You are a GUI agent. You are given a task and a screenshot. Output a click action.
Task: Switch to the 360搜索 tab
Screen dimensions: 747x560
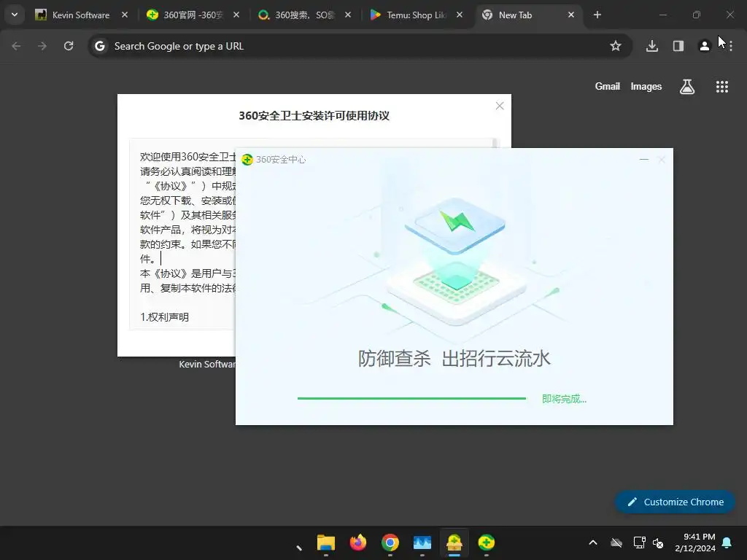305,15
